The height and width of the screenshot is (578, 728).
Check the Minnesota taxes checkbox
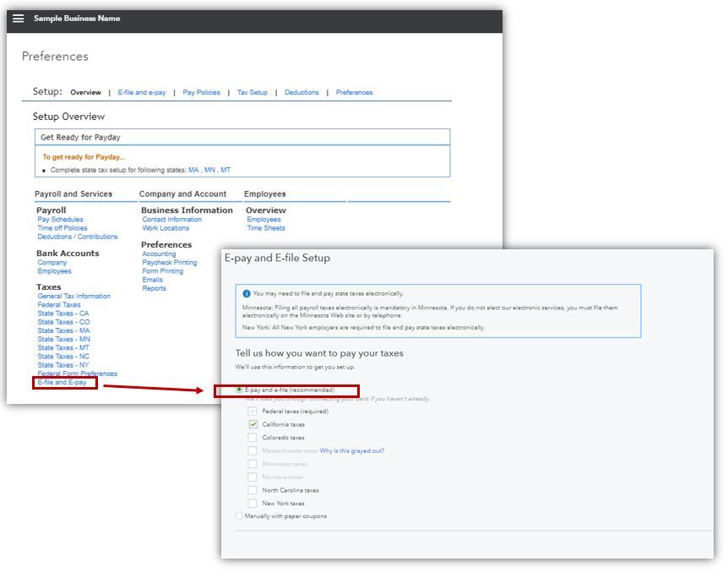pos(253,464)
